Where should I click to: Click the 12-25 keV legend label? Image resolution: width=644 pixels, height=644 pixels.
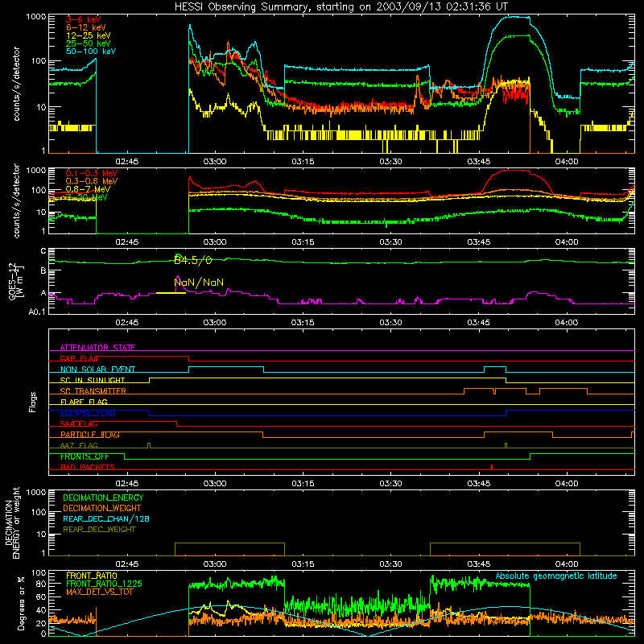coord(89,35)
